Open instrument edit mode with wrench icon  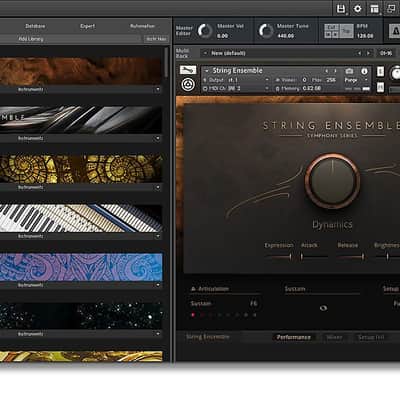pos(188,70)
